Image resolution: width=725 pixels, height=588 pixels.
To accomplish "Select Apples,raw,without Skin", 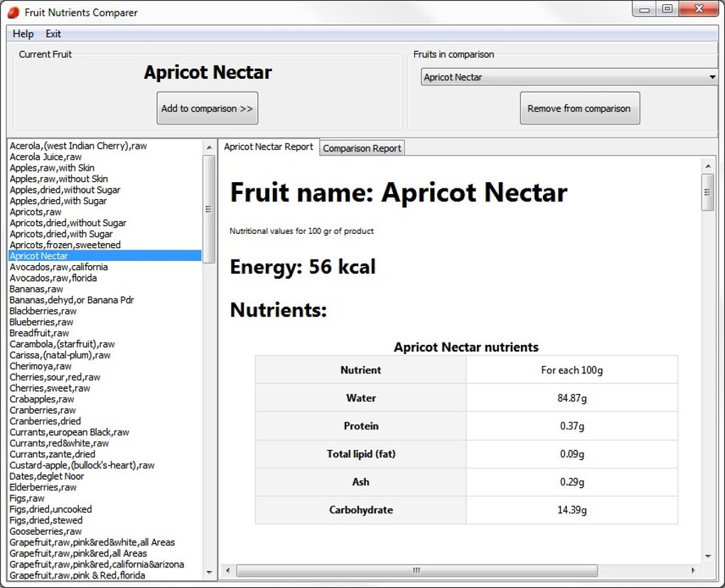I will (x=105, y=178).
